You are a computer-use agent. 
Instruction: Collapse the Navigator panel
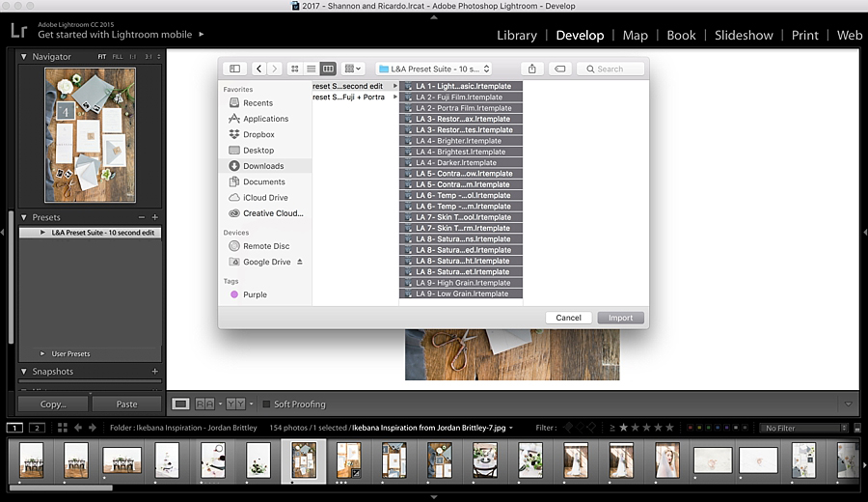tap(23, 57)
